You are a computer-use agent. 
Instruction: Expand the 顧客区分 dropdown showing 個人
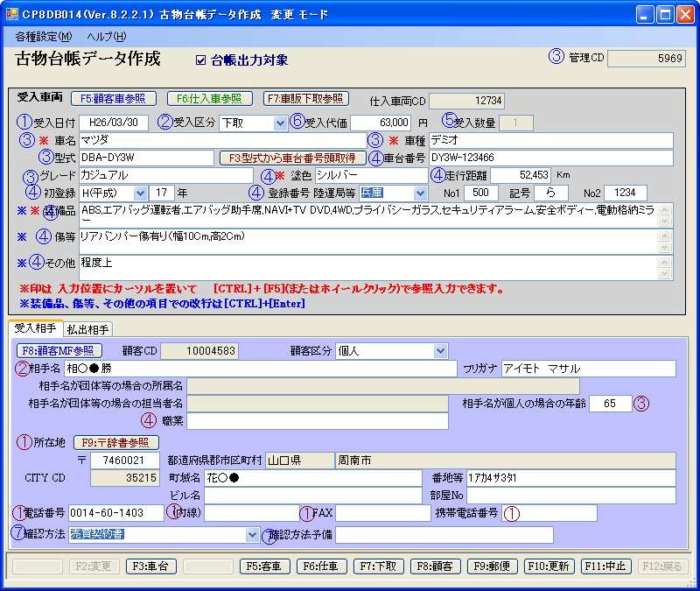pos(440,351)
